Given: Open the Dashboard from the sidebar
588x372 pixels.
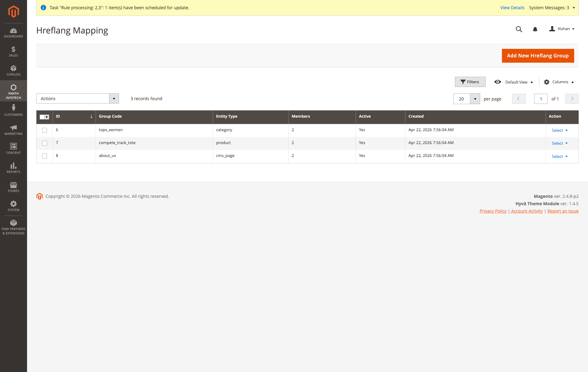Looking at the screenshot, I should coord(13,33).
